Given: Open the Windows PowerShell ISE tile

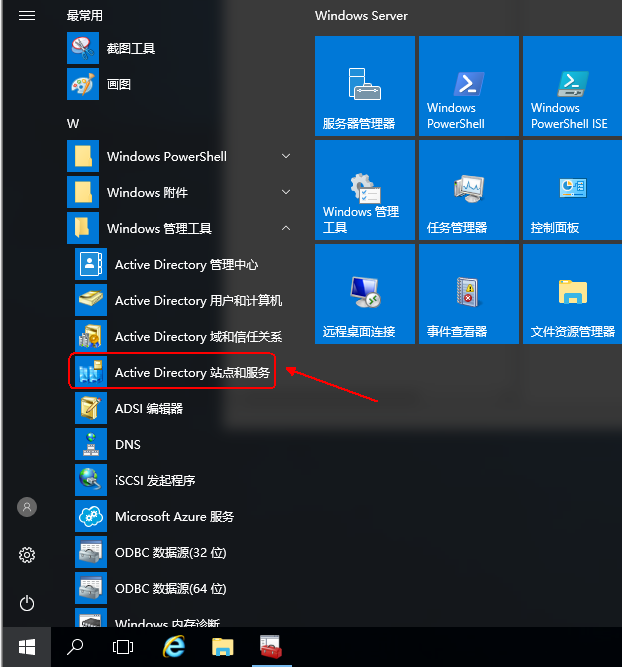Looking at the screenshot, I should coord(573,86).
